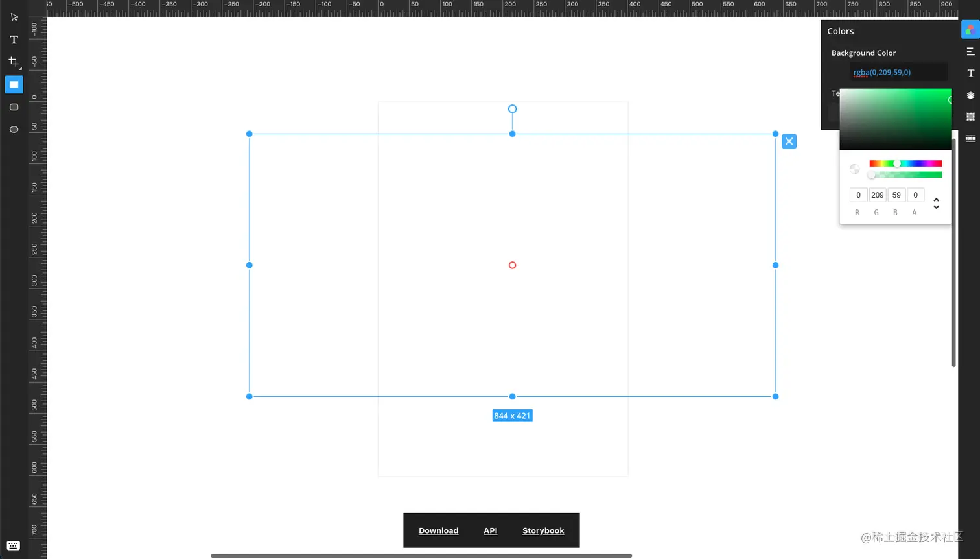Click the rgba(0,209,59,0) color field
The image size is (980, 559).
(x=898, y=72)
